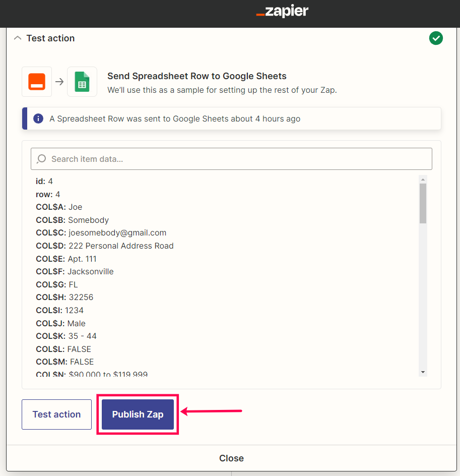The image size is (460, 476).
Task: Select the 'COL$E: Apt. 111' row
Action: [66, 259]
